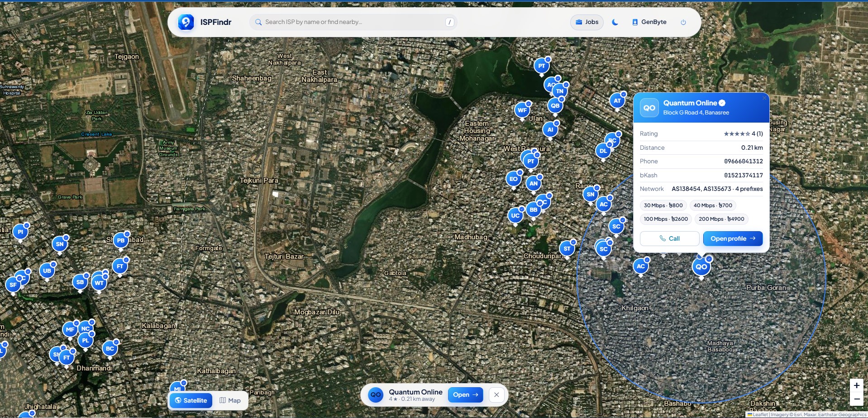Click the ISPFindr logo icon
Screen dimensions: 868x418
[x=186, y=22]
